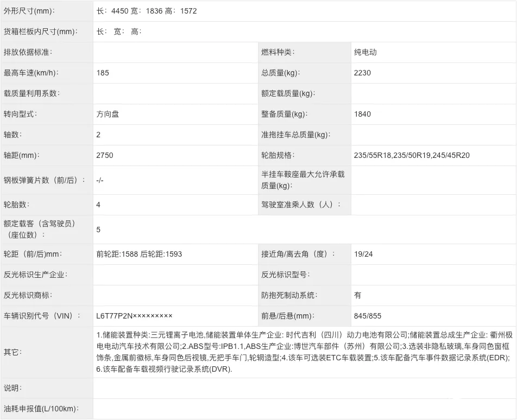517x420 pixels.
Task: Select the fuel type value 纯电动
Action: pos(365,53)
